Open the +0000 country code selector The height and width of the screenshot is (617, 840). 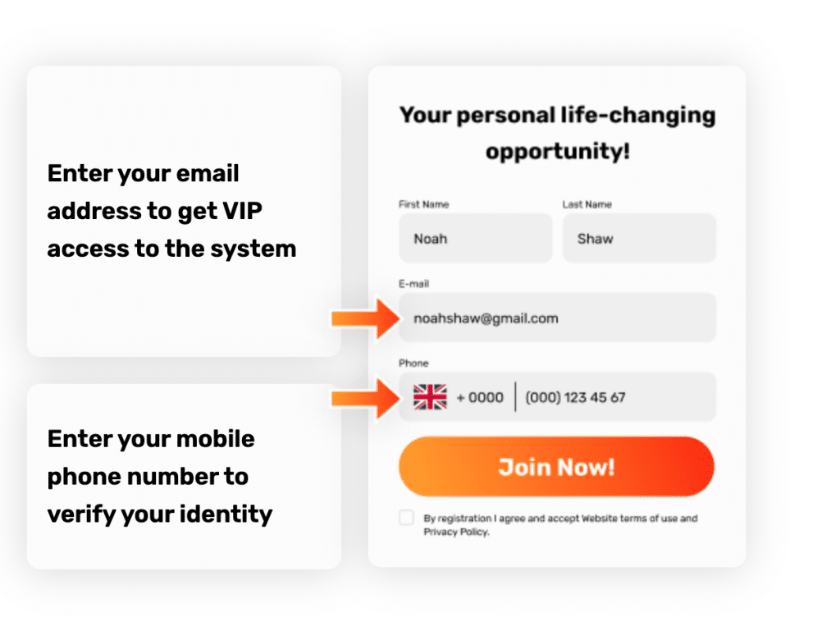coord(480,397)
